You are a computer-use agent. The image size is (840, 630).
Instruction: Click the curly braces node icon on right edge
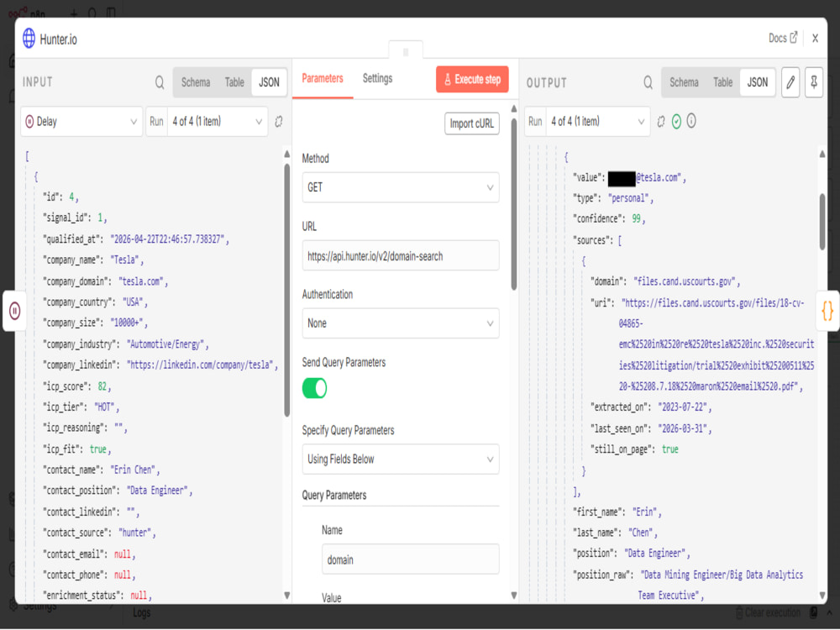[827, 311]
